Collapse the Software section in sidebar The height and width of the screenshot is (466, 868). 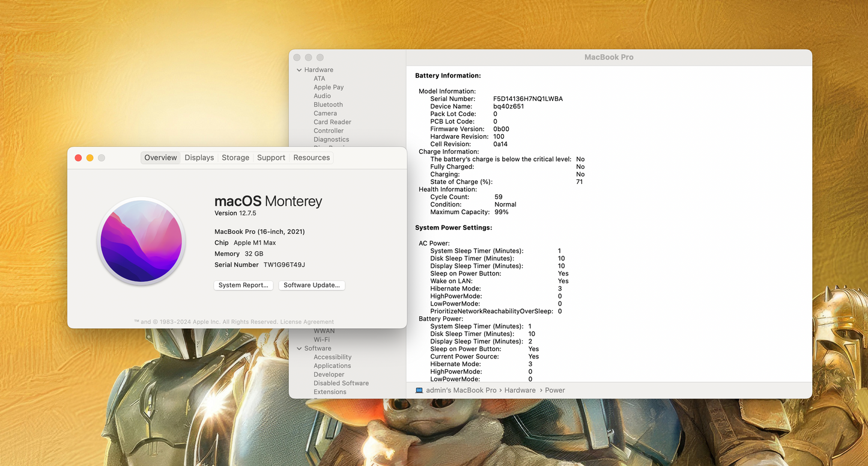[299, 348]
